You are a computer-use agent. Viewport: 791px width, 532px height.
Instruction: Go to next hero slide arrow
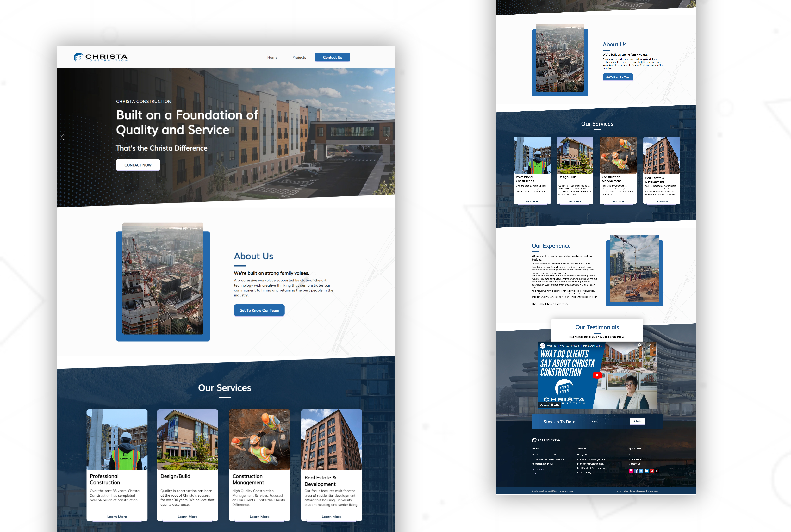[x=387, y=137]
